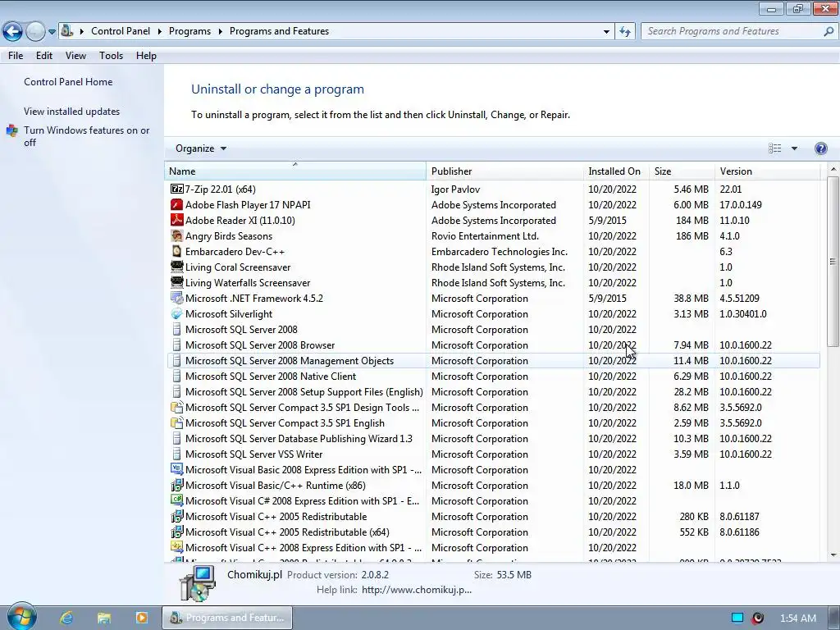This screenshot has width=840, height=630.
Task: Click the scrollbar down arrow
Action: pos(833,555)
